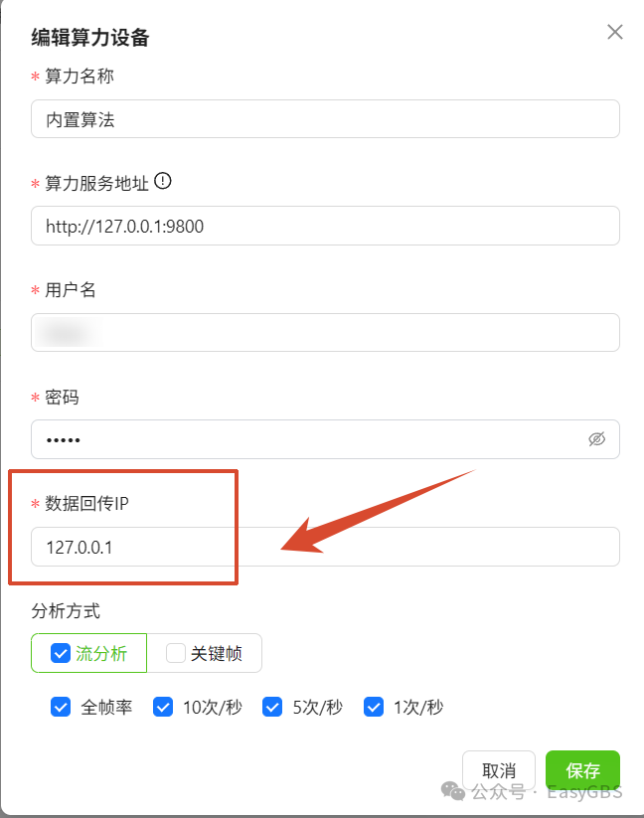This screenshot has height=818, width=644.
Task: Uncheck the 流分析 checkbox
Action: [61, 653]
